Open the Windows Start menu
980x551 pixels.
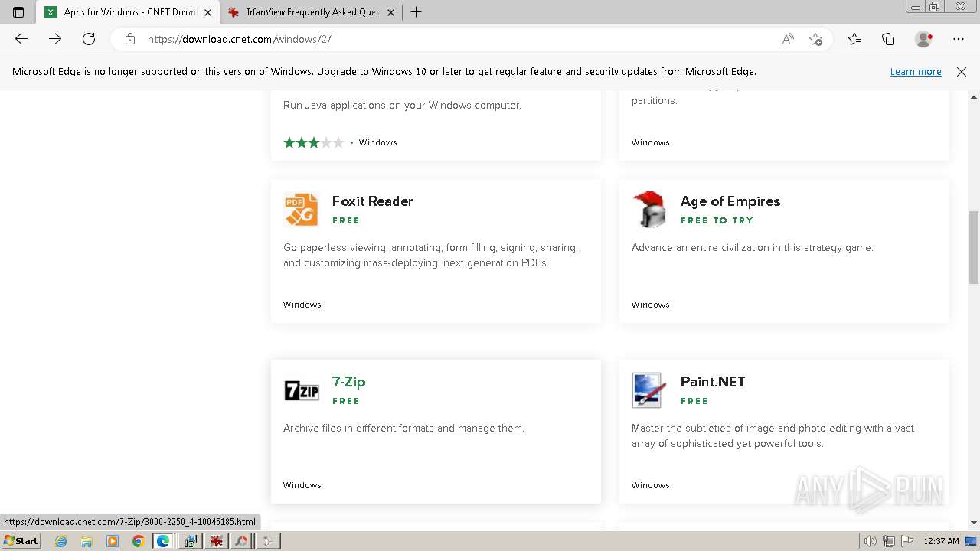coord(21,541)
